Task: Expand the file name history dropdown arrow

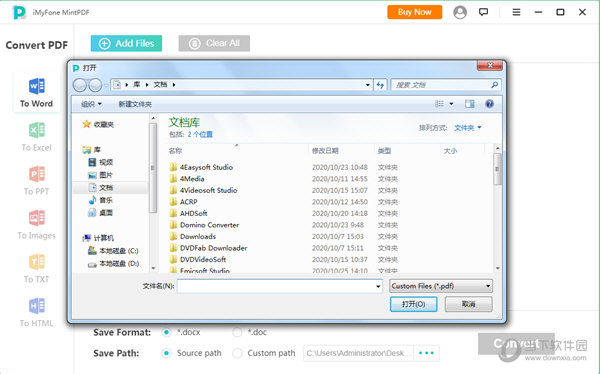Action: 378,286
